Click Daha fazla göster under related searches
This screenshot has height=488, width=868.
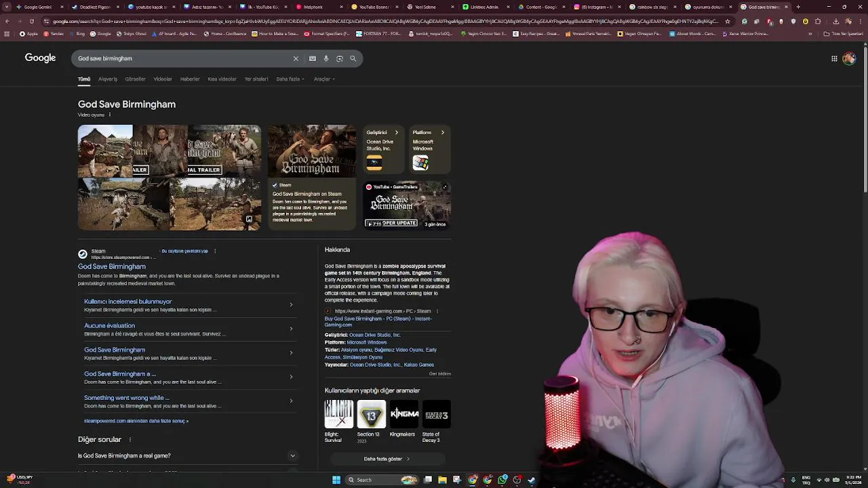coord(387,459)
